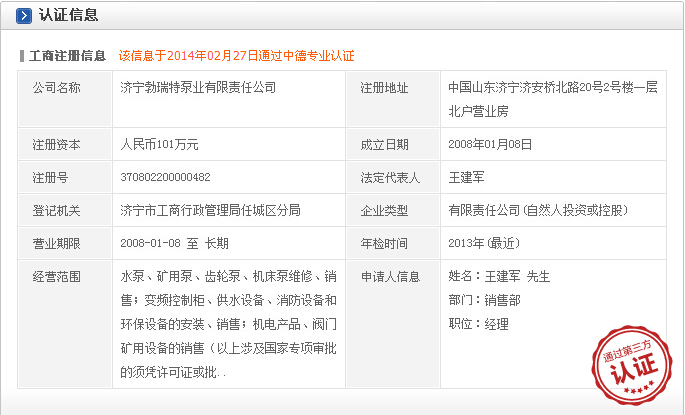Open the orange 中德专业认证 notice text
The image size is (685, 415).
[236, 56]
